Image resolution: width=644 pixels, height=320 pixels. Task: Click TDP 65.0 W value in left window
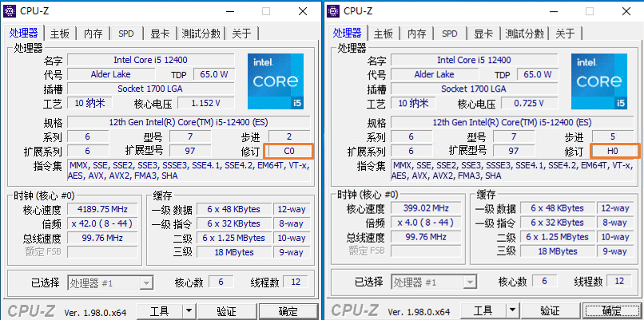pyautogui.click(x=214, y=74)
